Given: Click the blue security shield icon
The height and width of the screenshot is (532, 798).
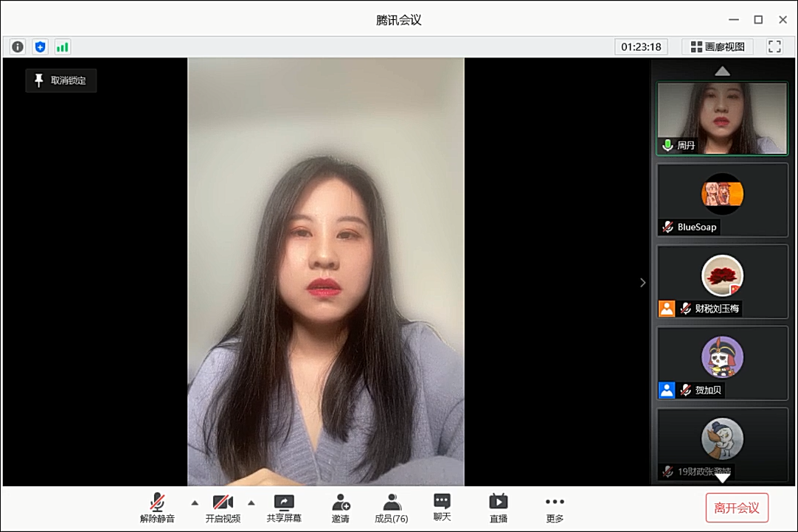Looking at the screenshot, I should tap(40, 47).
